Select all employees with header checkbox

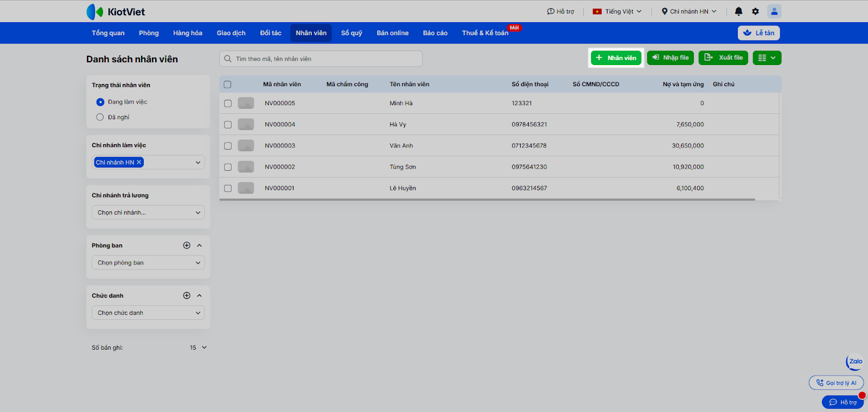point(227,85)
